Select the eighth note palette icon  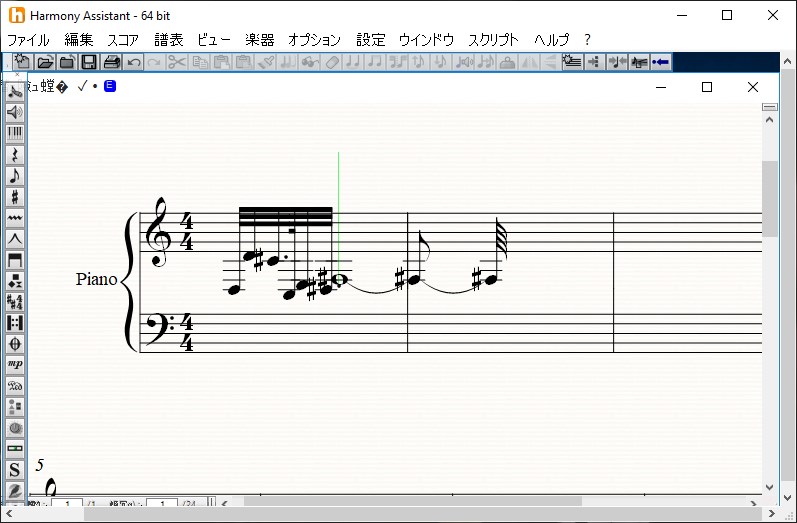click(15, 176)
